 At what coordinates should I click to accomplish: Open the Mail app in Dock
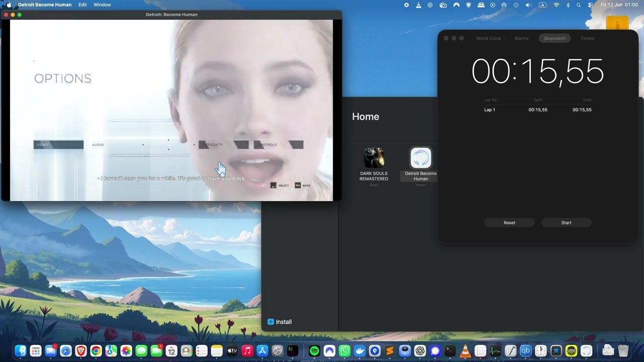click(51, 351)
